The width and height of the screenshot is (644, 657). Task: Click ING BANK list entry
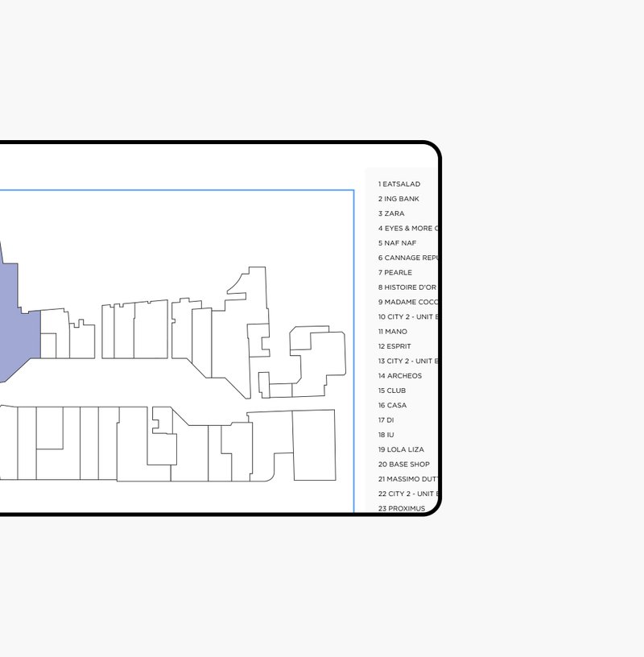coord(399,199)
